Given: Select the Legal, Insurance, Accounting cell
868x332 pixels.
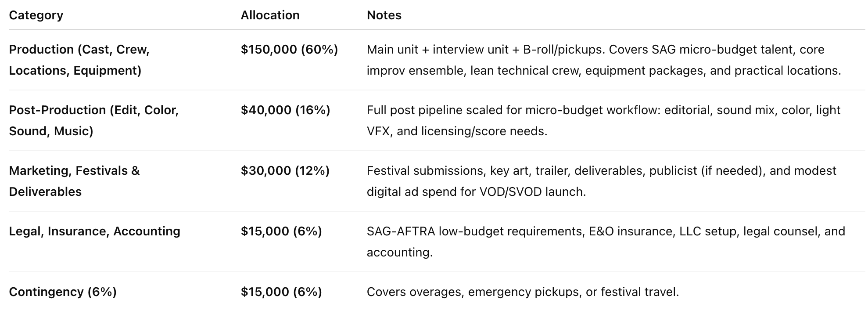Looking at the screenshot, I should tap(94, 231).
